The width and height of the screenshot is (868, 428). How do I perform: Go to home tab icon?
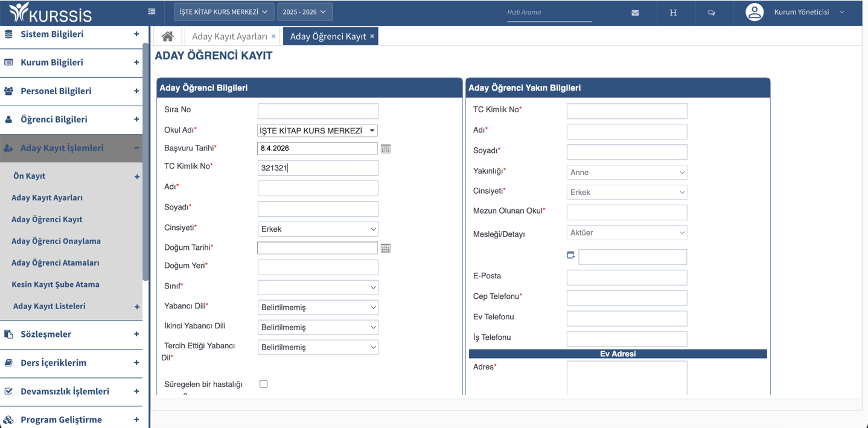[168, 36]
